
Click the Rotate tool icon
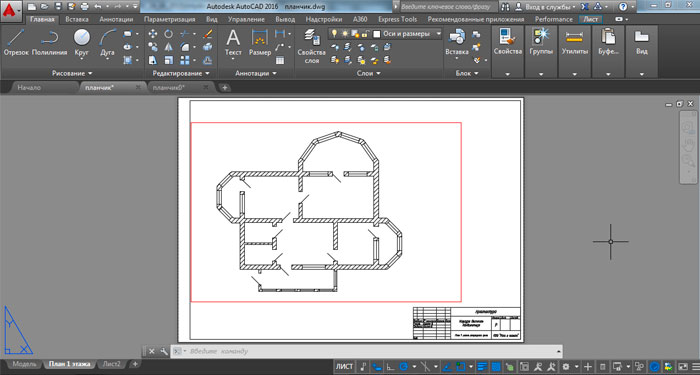168,33
